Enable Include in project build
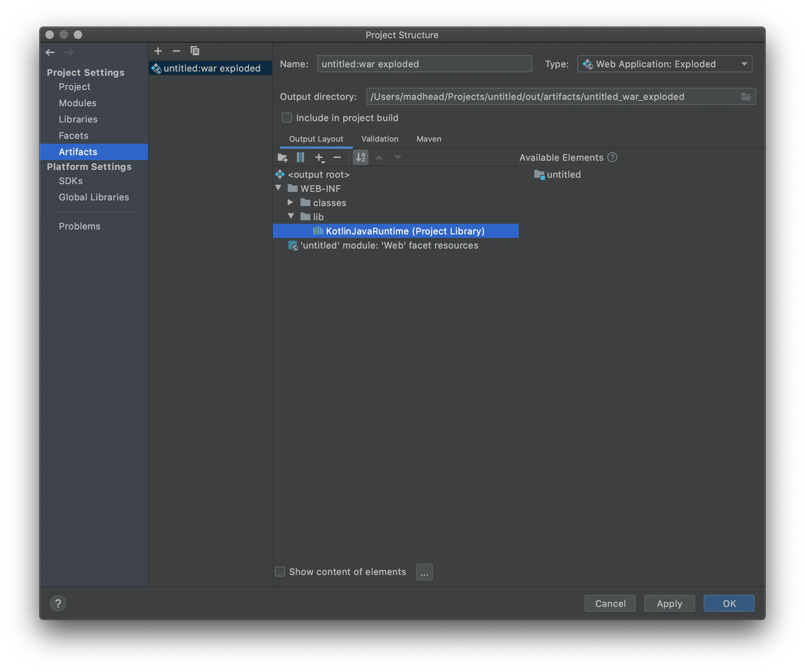805x672 pixels. tap(287, 118)
